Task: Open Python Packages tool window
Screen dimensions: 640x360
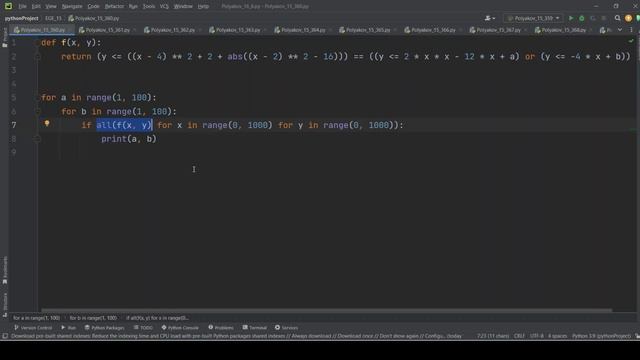Action: click(104, 328)
